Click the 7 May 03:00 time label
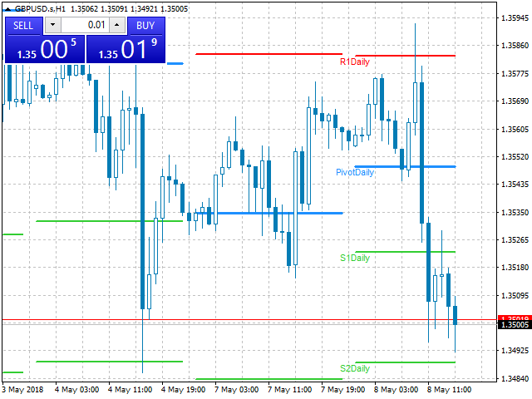The height and width of the screenshot is (399, 532). [236, 390]
